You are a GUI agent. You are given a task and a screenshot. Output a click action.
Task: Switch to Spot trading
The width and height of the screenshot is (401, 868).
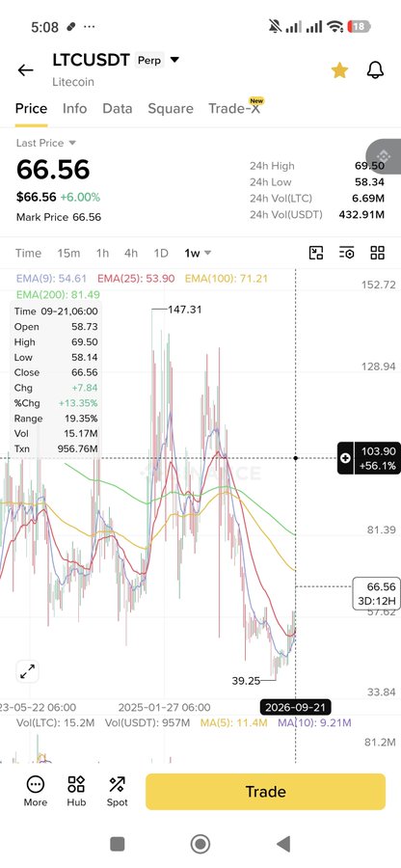[x=118, y=792]
